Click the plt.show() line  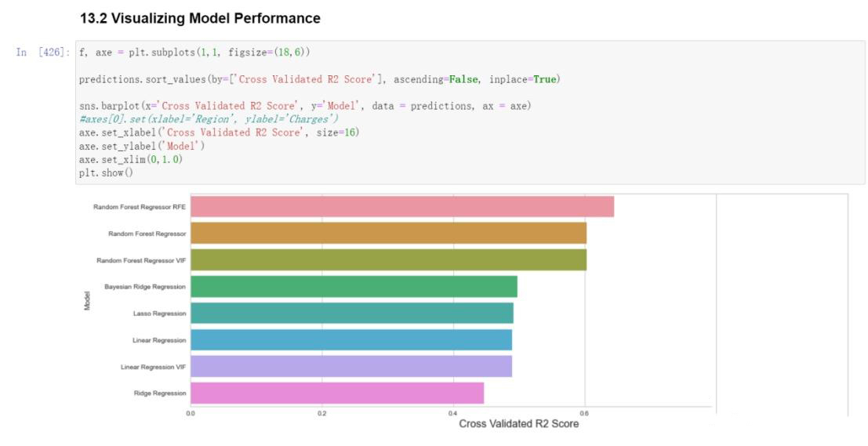pyautogui.click(x=106, y=172)
